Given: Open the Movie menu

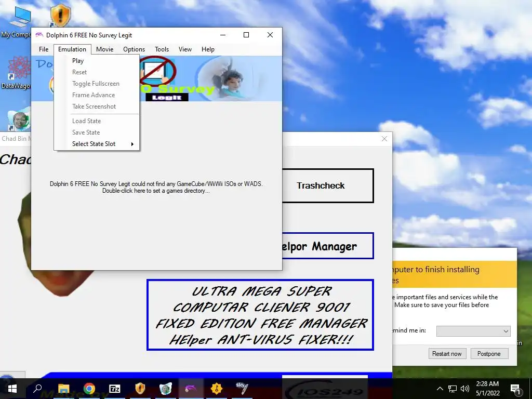Looking at the screenshot, I should coord(104,49).
